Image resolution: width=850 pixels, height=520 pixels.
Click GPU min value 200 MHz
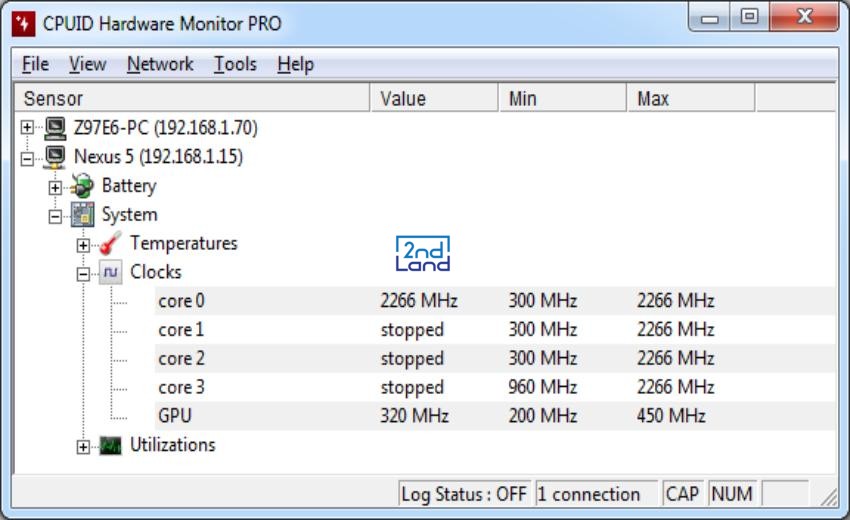tap(543, 416)
